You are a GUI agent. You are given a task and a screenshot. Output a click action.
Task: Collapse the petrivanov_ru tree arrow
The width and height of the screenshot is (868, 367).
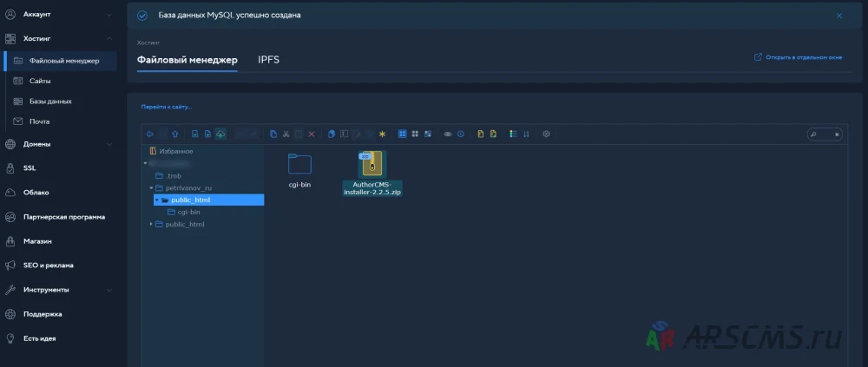[151, 187]
